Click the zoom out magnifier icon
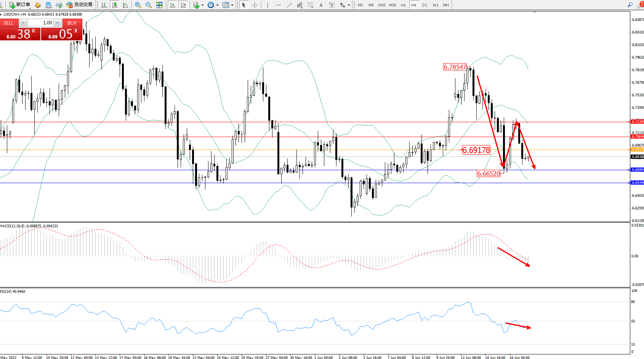 [x=149, y=5]
